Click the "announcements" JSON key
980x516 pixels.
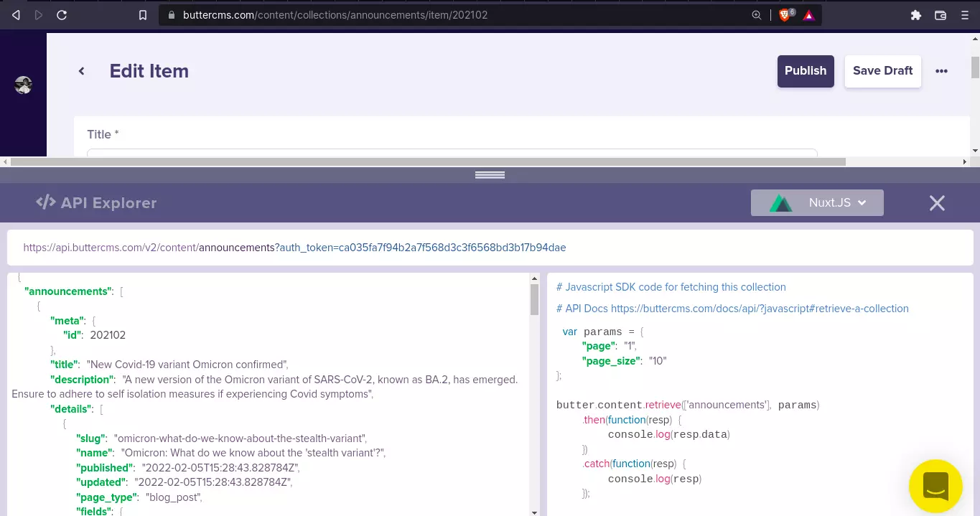coord(69,291)
